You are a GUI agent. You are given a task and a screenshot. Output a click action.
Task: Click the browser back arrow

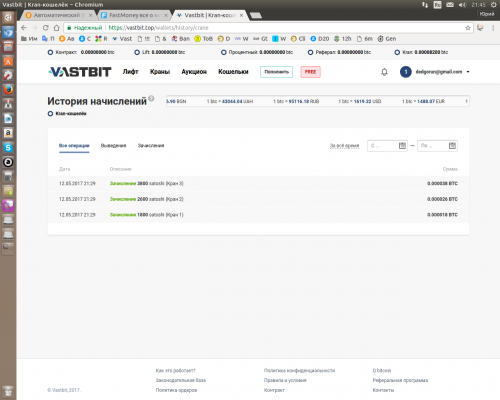(x=24, y=28)
